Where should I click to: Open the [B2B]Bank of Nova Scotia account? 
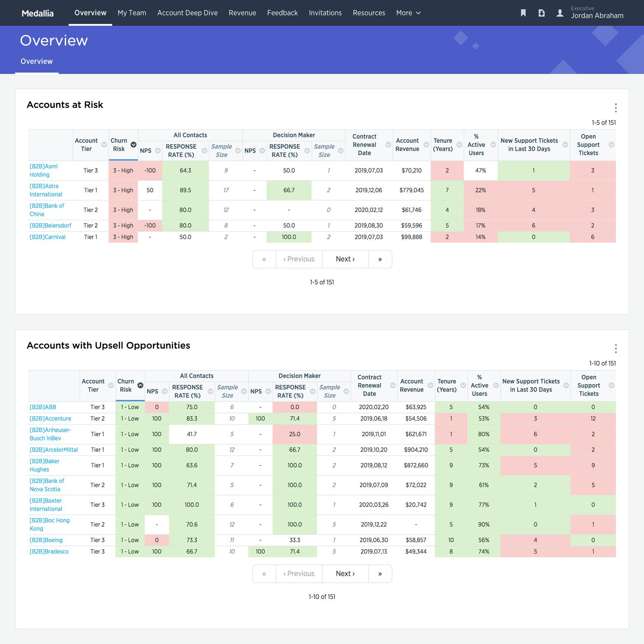point(47,485)
